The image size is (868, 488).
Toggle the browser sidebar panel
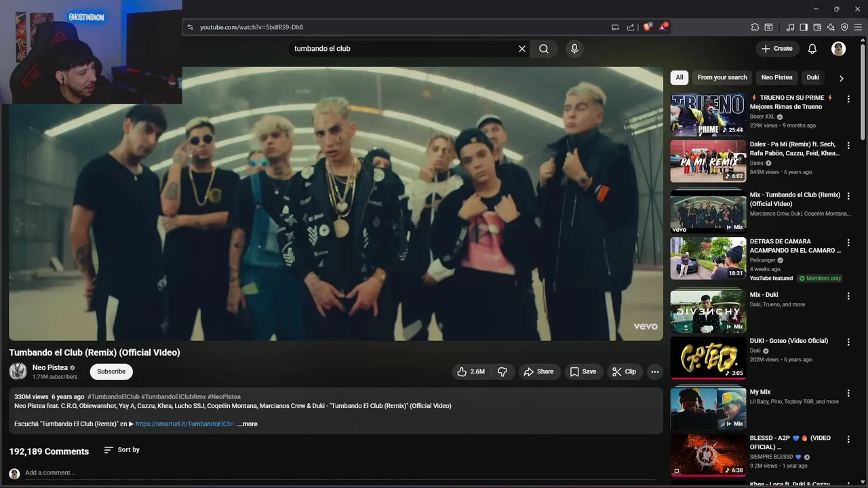[804, 27]
